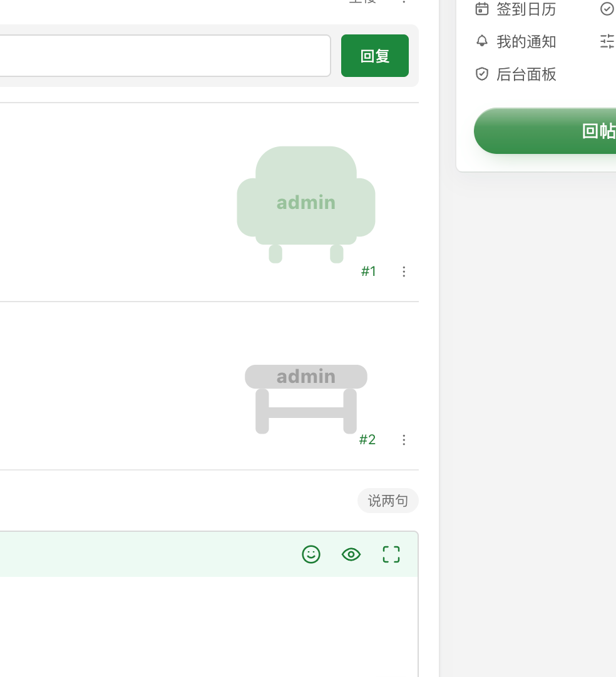
Task: Click the green 回复 reply button
Action: pyautogui.click(x=374, y=56)
